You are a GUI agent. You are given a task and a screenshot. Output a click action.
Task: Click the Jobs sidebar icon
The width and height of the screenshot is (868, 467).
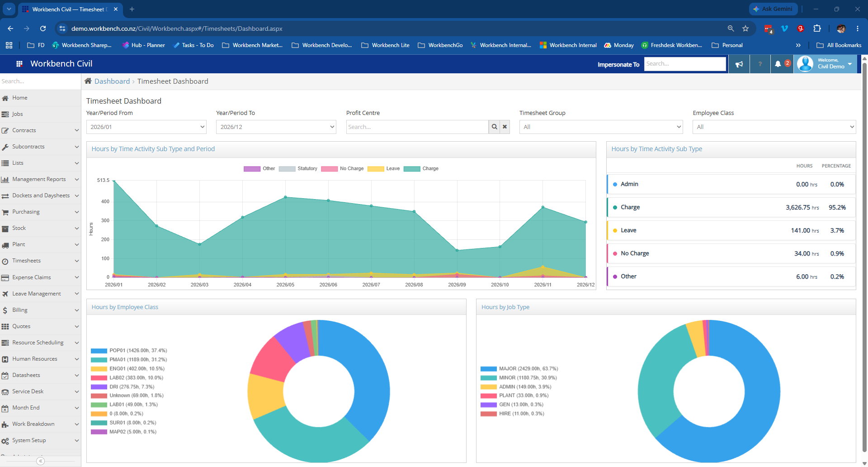coord(5,114)
